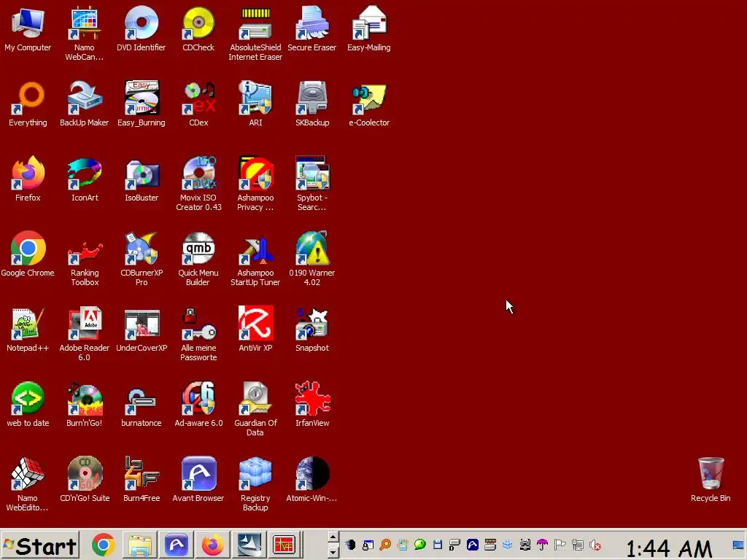Select the Secure Eraser shortcut
This screenshot has height=560, width=747.
pos(312,28)
